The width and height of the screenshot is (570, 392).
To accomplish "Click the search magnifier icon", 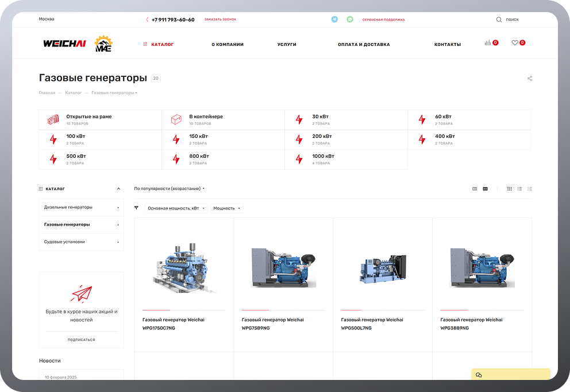I will point(499,20).
